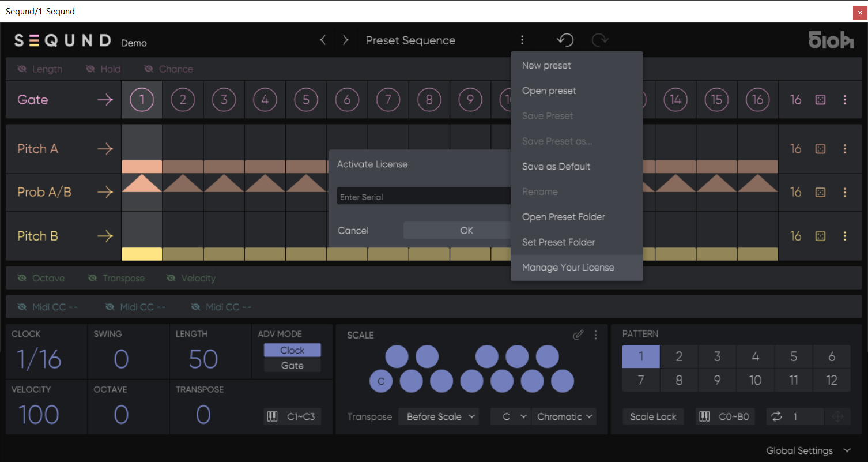This screenshot has height=462, width=868.
Task: Randomize the Gate lane with dice icon
Action: [821, 100]
